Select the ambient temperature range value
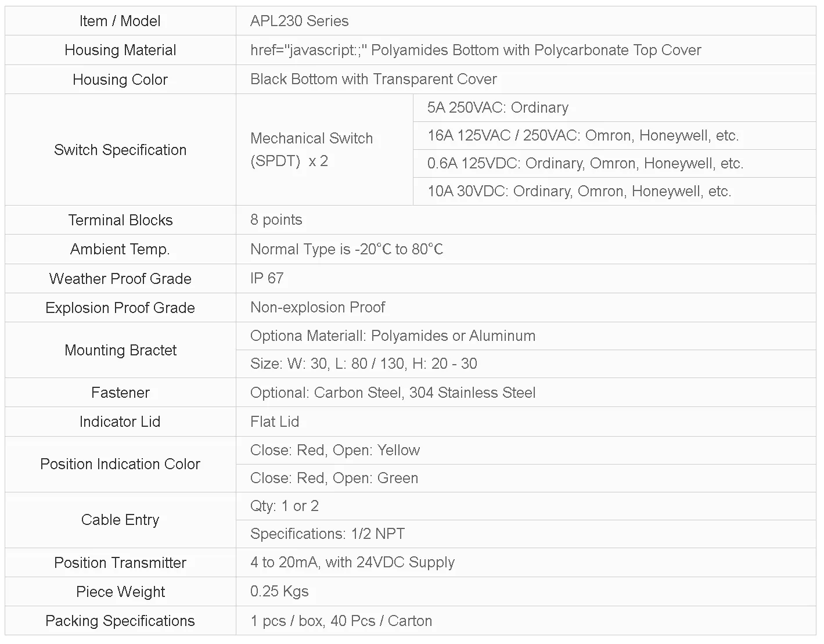This screenshot has height=644, width=824. [x=347, y=250]
